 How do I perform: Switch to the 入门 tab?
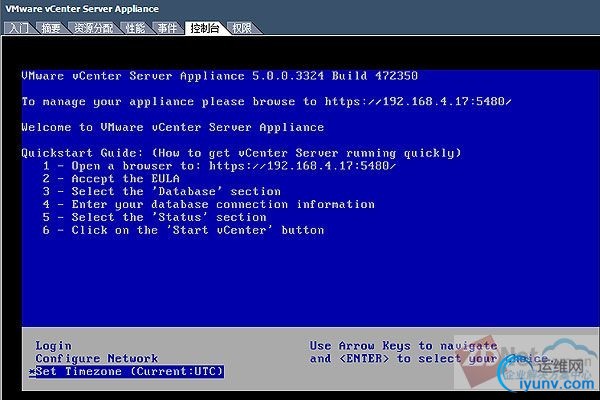coord(19,28)
